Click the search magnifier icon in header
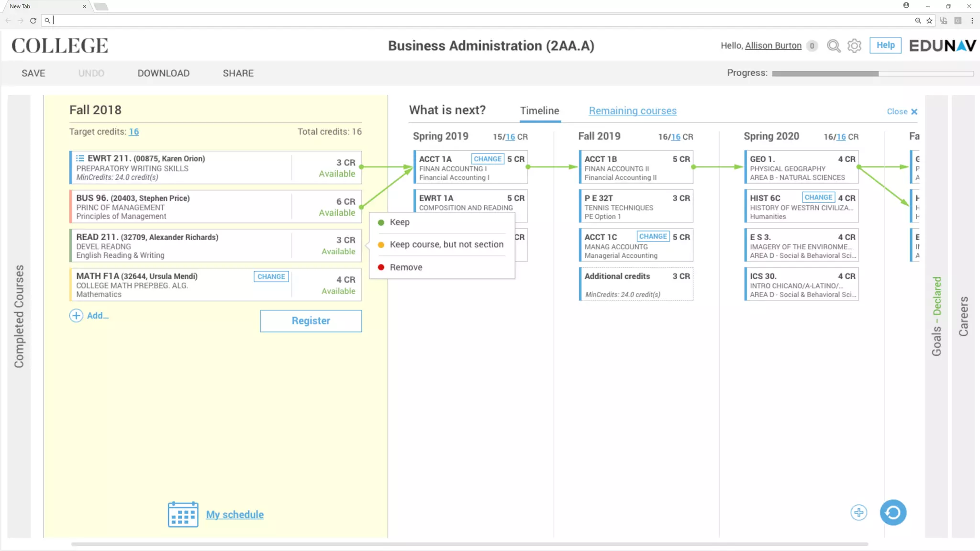The width and height of the screenshot is (980, 551). [833, 46]
